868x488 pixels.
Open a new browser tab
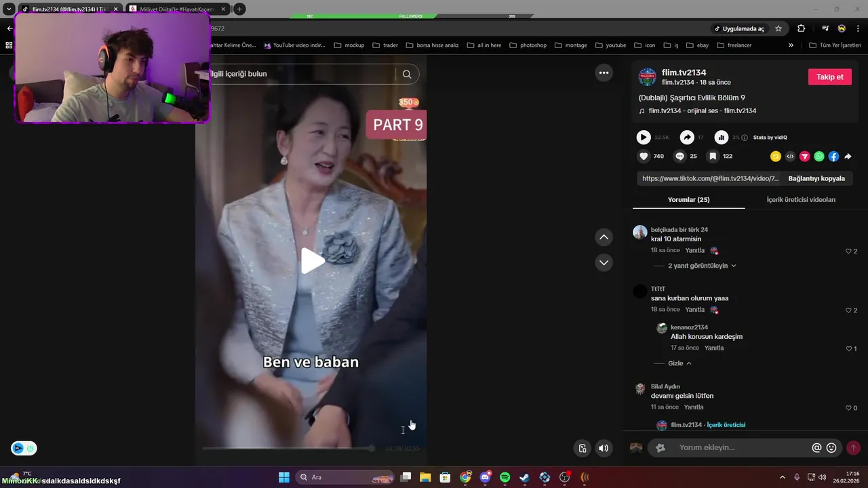[239, 9]
